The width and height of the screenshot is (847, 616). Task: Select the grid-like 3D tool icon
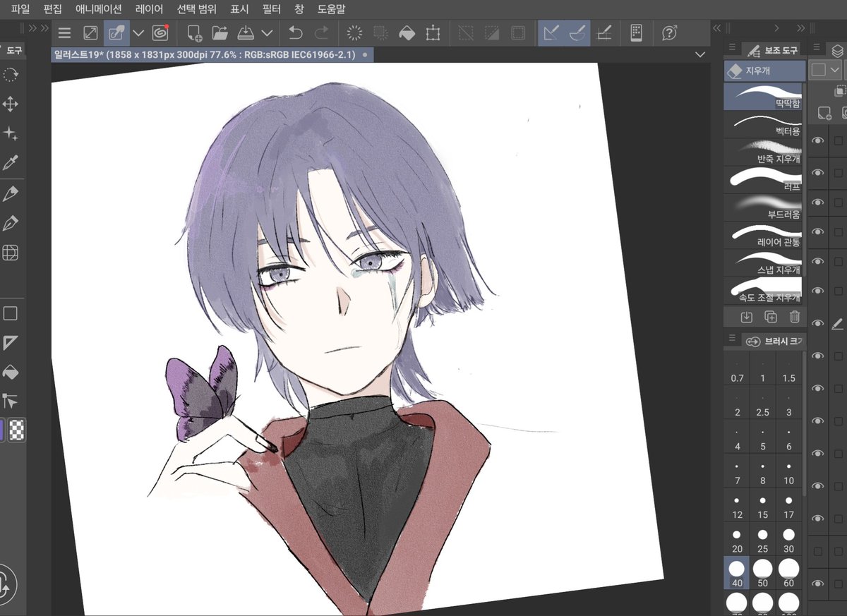[x=11, y=253]
